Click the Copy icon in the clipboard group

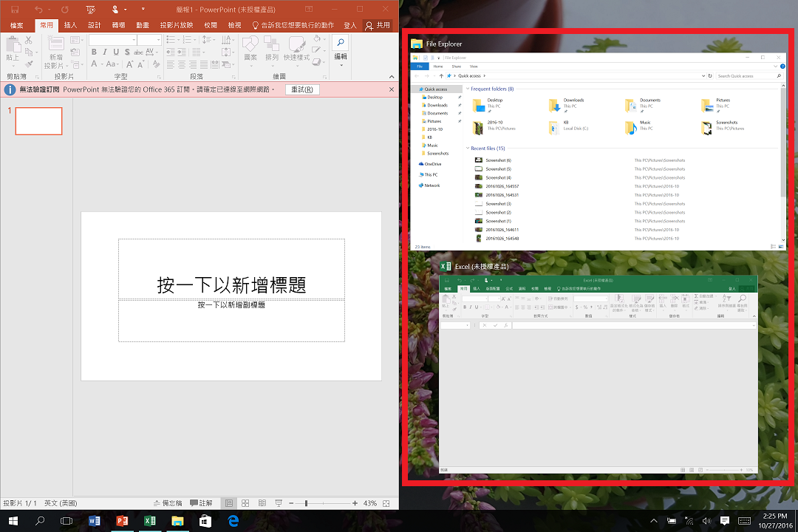[29, 52]
